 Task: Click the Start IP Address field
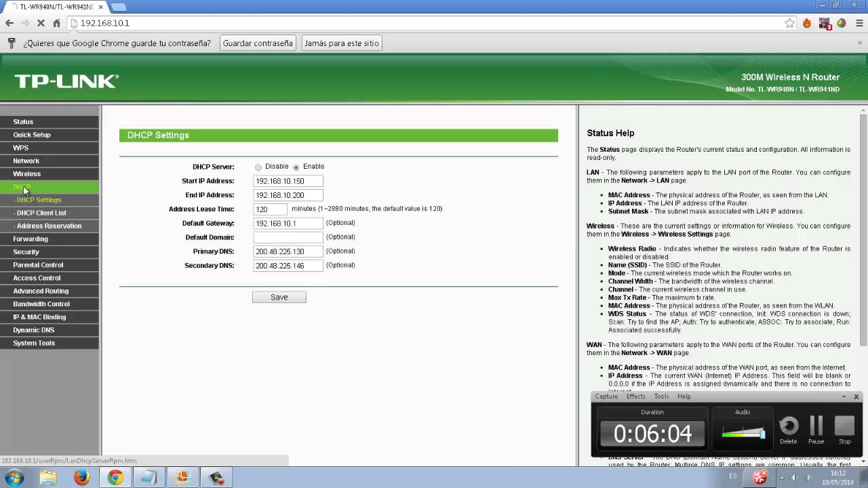click(x=288, y=181)
